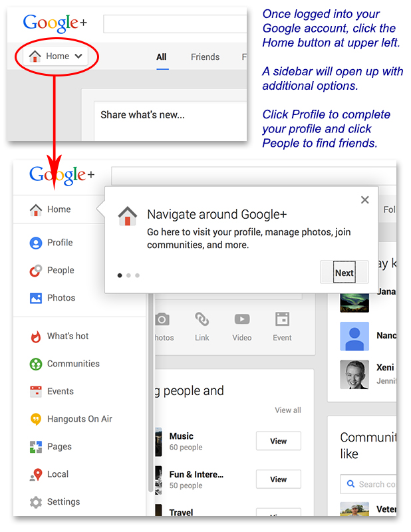Image resolution: width=411 pixels, height=532 pixels.
Task: Click the View all link
Action: coord(288,410)
